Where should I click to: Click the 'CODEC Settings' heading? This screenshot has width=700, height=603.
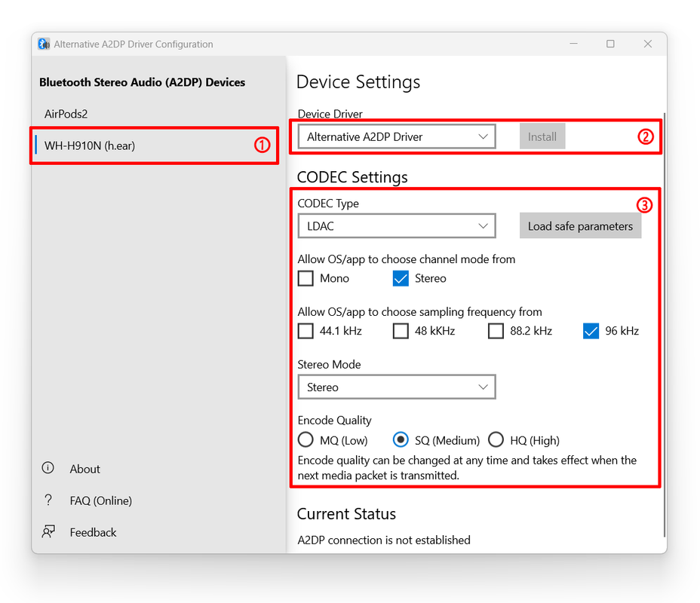[x=352, y=177]
